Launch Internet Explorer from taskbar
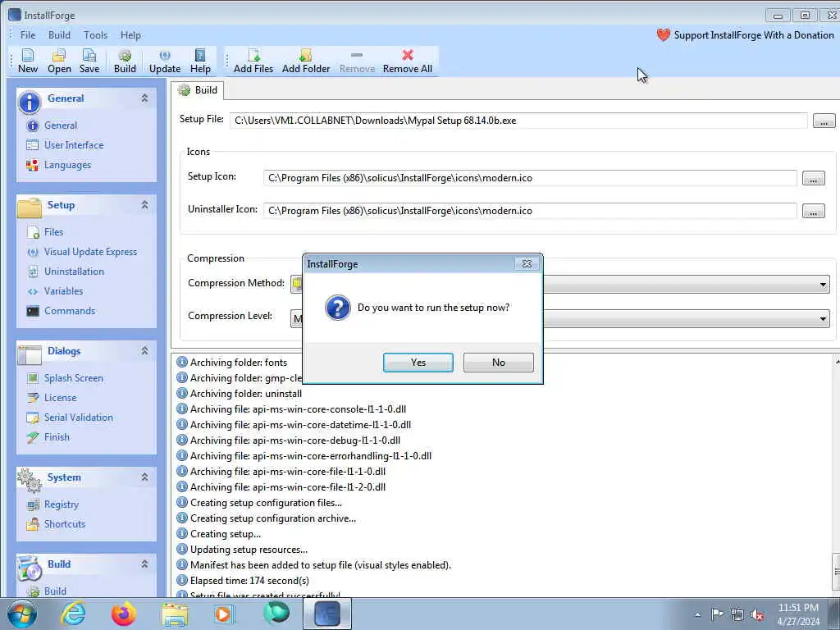 [x=73, y=614]
